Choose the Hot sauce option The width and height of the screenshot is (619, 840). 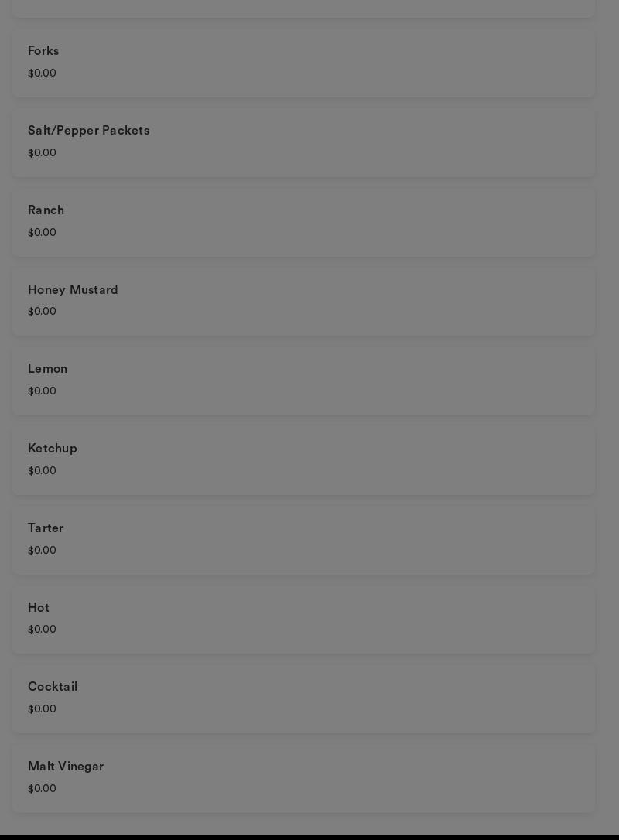303,619
